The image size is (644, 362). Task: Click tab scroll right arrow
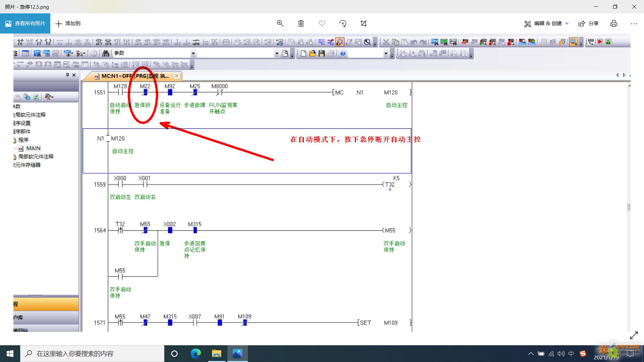coord(624,75)
